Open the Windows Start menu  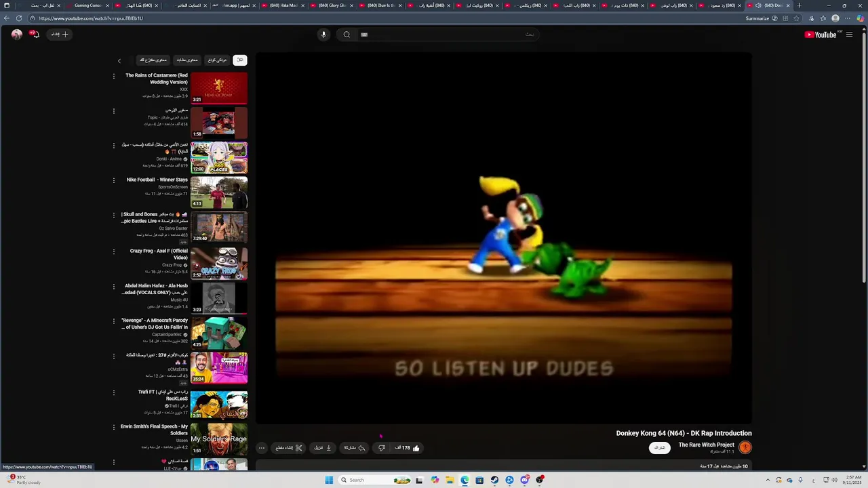click(x=329, y=480)
